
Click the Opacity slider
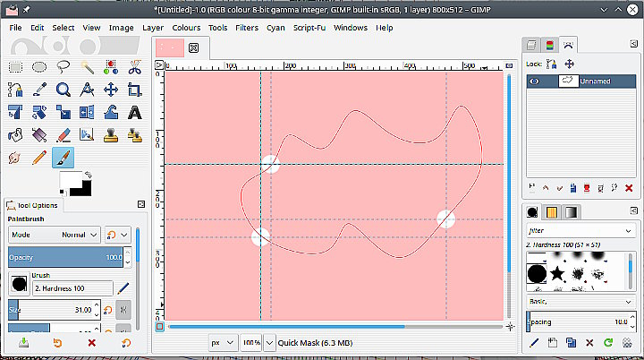pos(65,257)
